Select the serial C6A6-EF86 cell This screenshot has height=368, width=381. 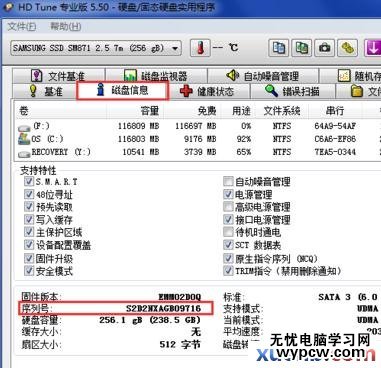(335, 139)
